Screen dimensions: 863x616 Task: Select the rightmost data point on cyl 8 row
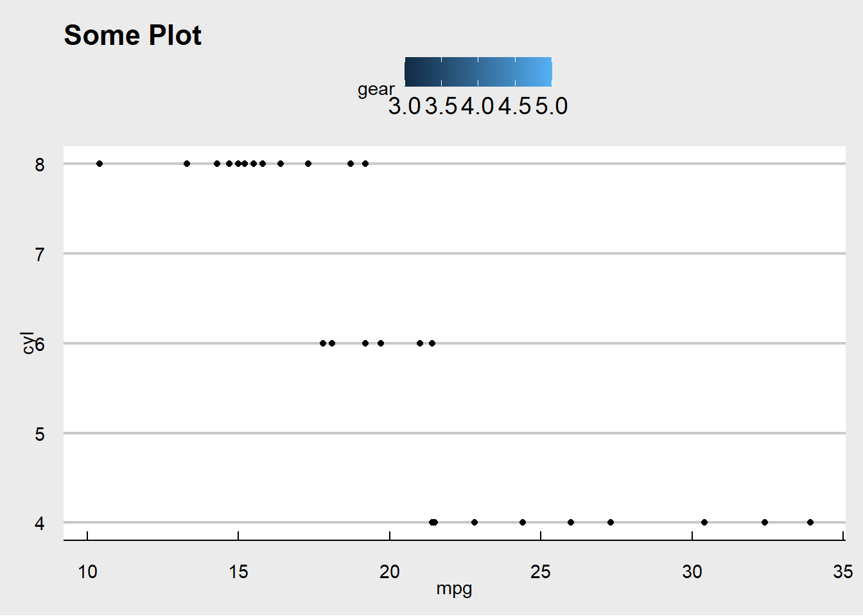[x=365, y=164]
